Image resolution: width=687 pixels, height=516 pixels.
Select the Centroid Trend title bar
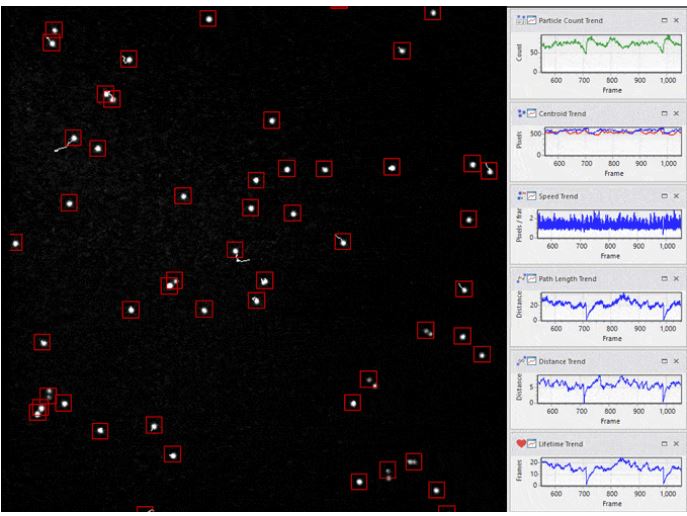click(600, 113)
